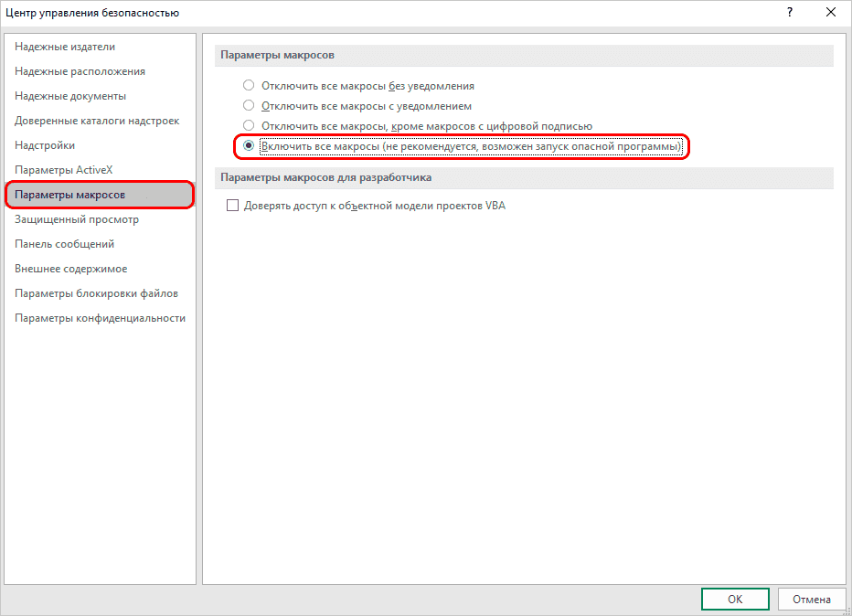Switch to Надежные расположения category
The width and height of the screenshot is (852, 616).
click(80, 71)
